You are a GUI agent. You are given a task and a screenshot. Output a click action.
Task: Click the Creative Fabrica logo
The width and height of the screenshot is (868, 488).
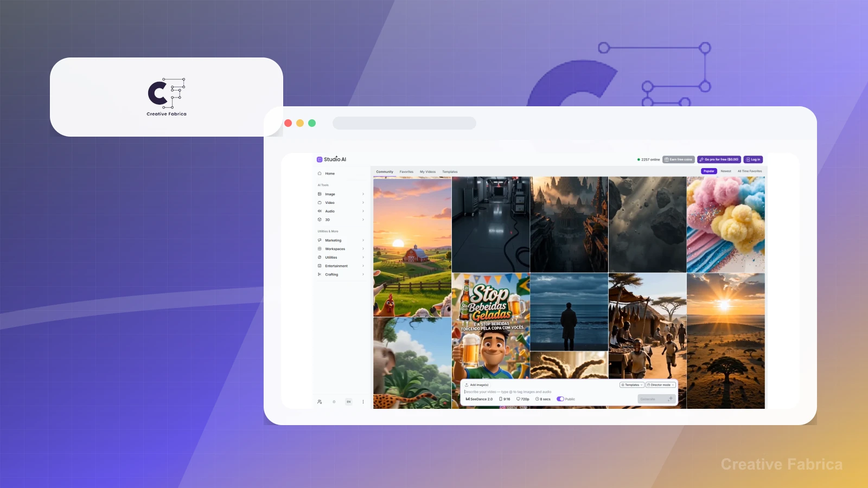coord(167,97)
